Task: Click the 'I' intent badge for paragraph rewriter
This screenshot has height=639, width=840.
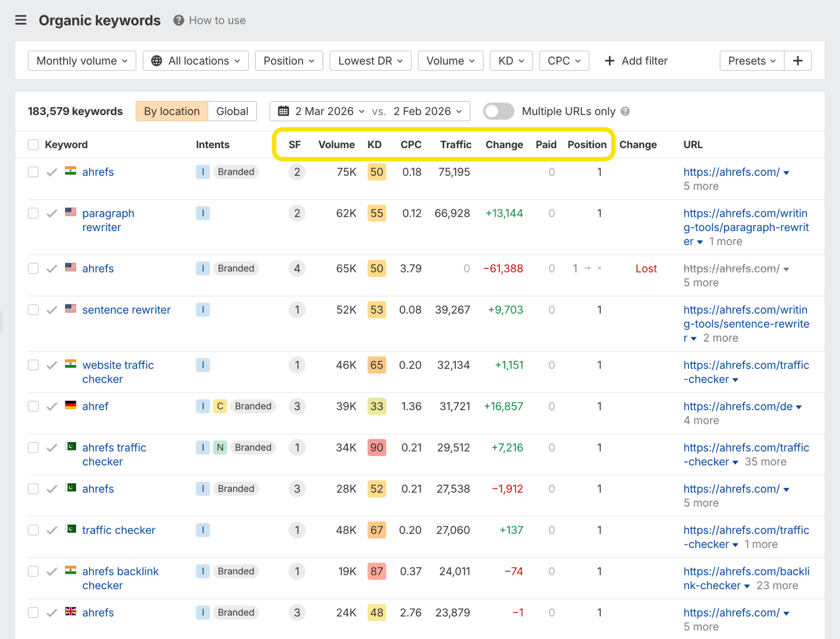Action: tap(203, 213)
